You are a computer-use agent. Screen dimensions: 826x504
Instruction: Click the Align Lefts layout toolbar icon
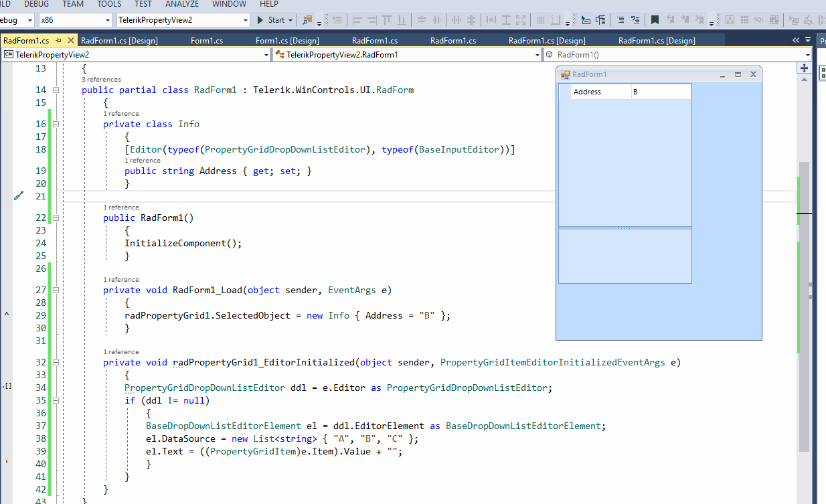click(357, 20)
